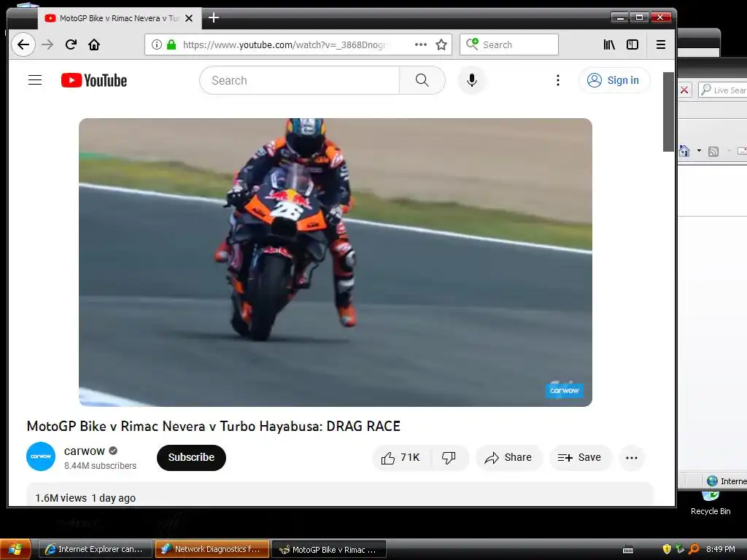The width and height of the screenshot is (747, 560).
Task: Reload the YouTube page
Action: [71, 44]
